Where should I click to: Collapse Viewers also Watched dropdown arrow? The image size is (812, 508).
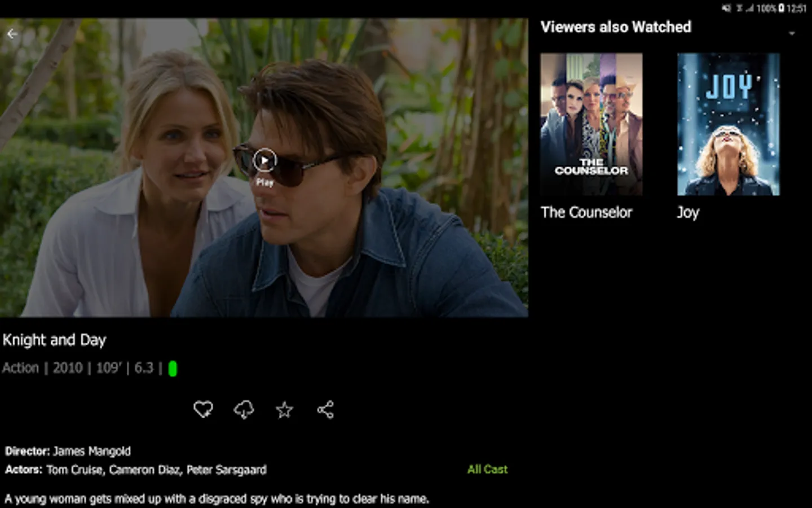(x=792, y=33)
